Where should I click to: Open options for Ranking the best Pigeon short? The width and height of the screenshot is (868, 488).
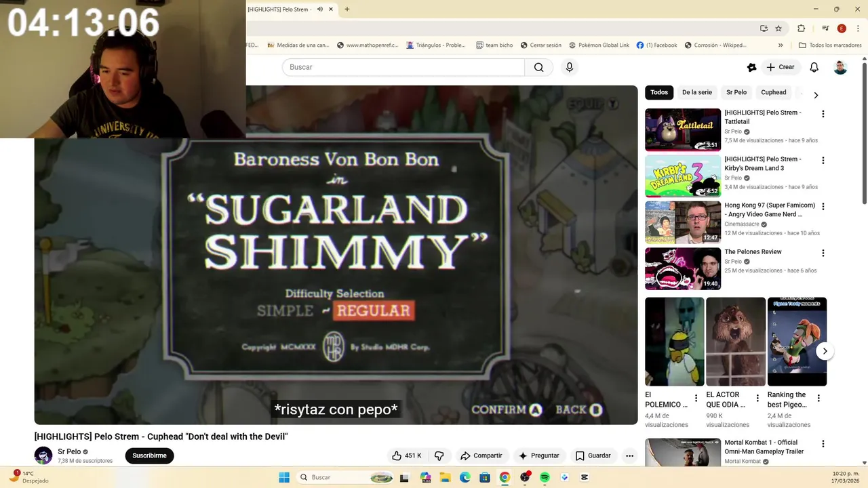[x=818, y=399]
